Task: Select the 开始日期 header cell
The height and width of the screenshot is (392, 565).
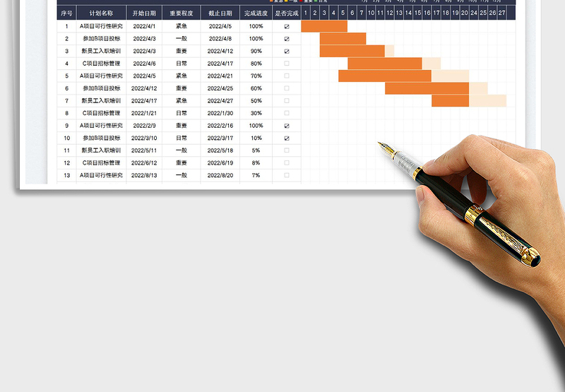Action: pos(144,13)
